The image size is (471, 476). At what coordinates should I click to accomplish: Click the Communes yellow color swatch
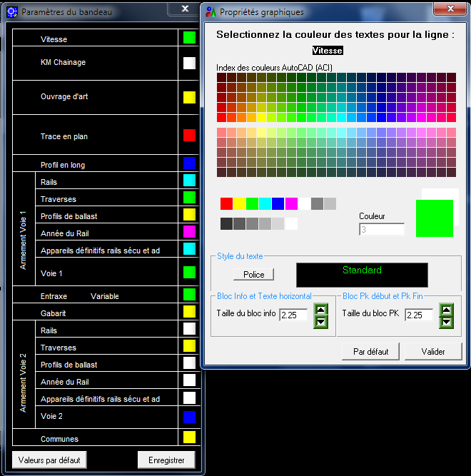click(189, 437)
